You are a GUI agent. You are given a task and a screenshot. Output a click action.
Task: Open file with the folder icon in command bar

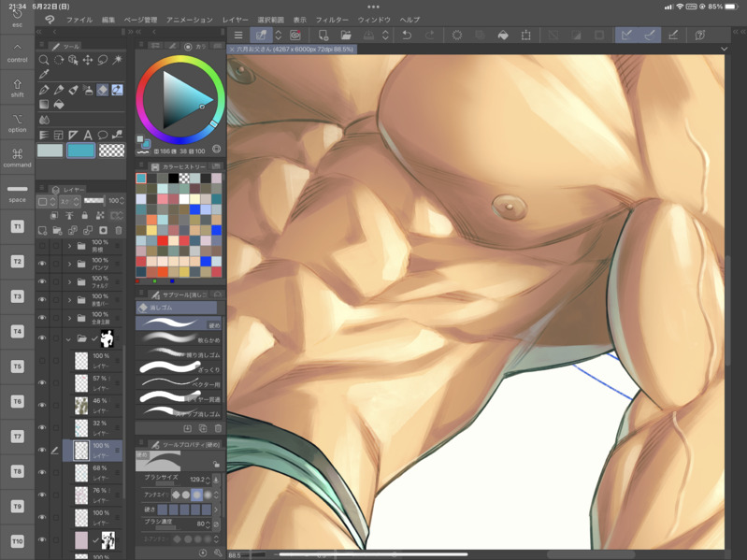[x=346, y=36]
